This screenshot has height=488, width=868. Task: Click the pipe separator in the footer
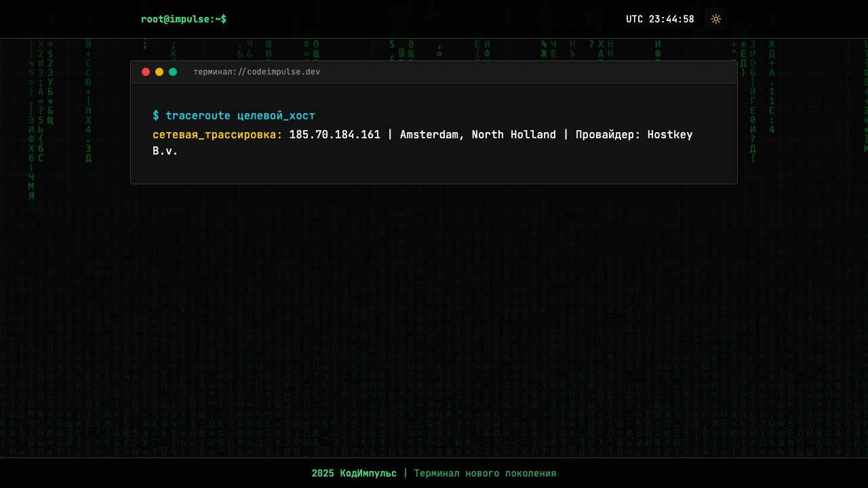[406, 473]
